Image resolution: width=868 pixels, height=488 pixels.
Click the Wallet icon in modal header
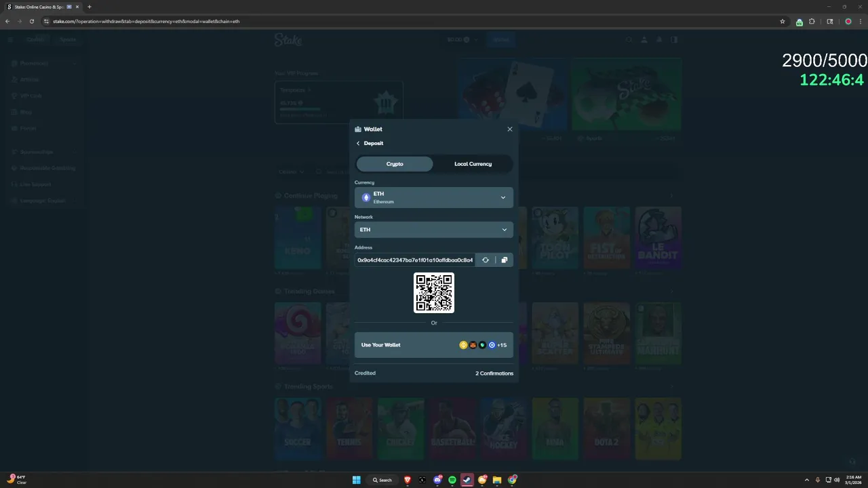click(x=358, y=129)
